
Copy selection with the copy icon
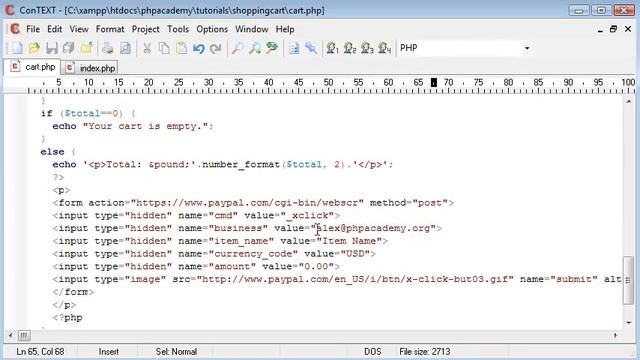tap(164, 48)
